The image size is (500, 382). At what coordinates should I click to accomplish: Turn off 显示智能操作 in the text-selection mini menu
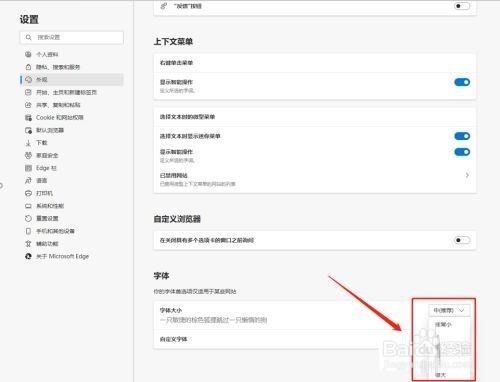coord(462,152)
